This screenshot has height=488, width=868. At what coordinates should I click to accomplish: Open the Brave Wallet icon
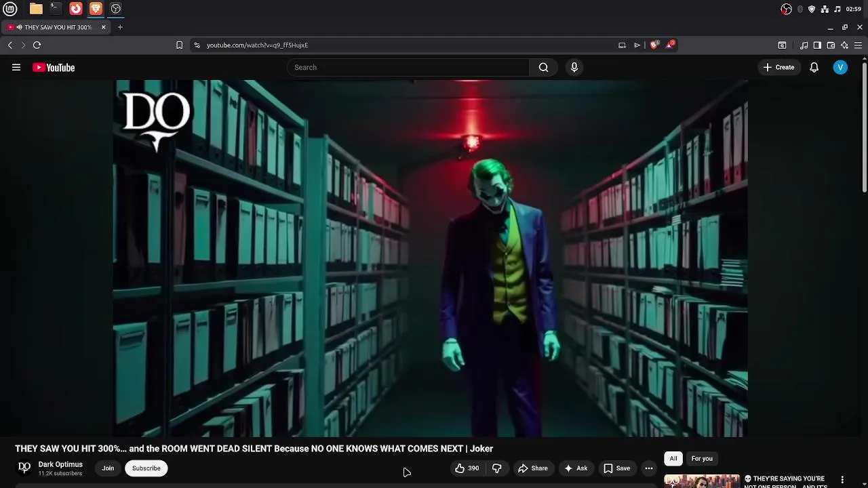pyautogui.click(x=831, y=45)
